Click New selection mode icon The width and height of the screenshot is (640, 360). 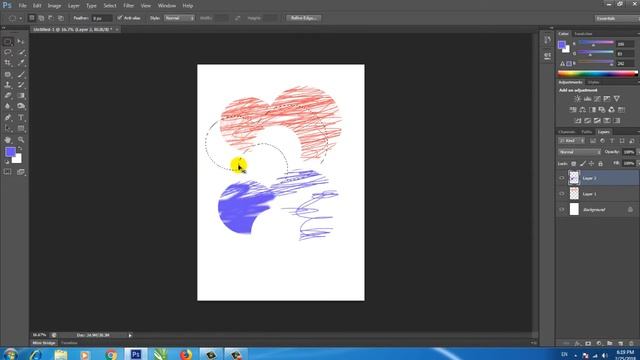coord(31,18)
